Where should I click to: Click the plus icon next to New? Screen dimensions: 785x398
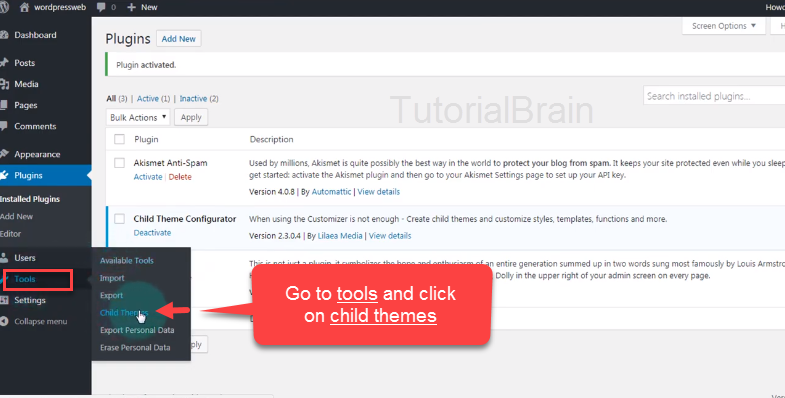coord(132,7)
